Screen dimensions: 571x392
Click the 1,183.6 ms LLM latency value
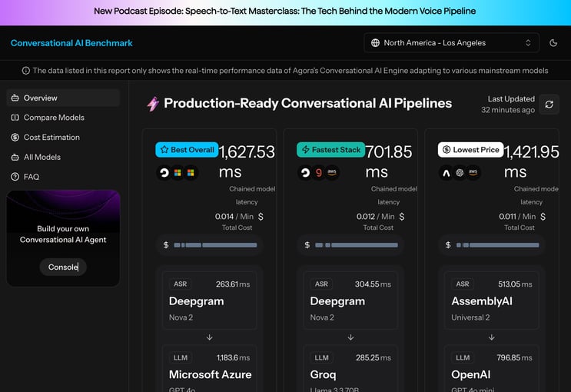pos(233,357)
